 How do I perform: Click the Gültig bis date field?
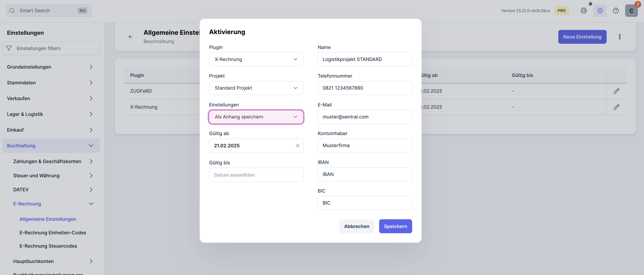(256, 175)
